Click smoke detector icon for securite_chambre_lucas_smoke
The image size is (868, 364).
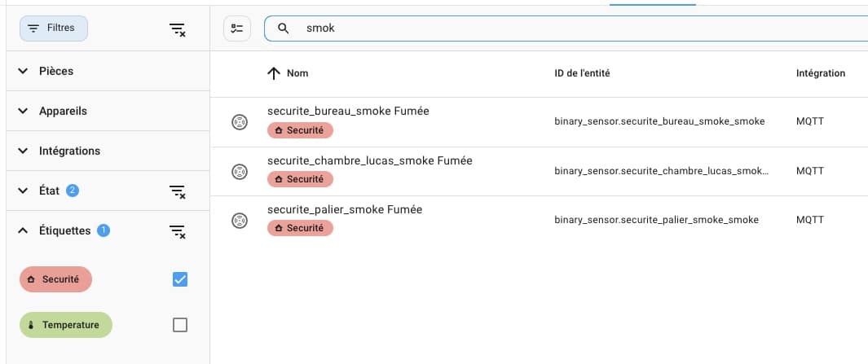pyautogui.click(x=239, y=172)
